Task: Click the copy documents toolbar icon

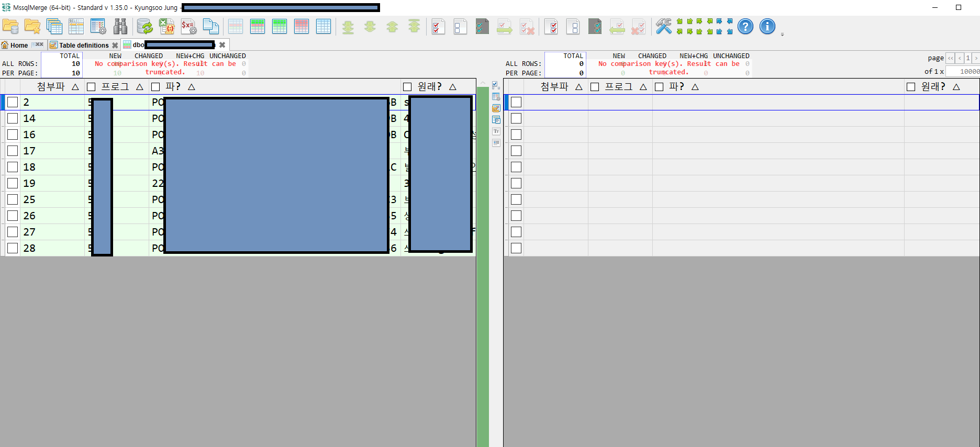Action: (x=210, y=26)
